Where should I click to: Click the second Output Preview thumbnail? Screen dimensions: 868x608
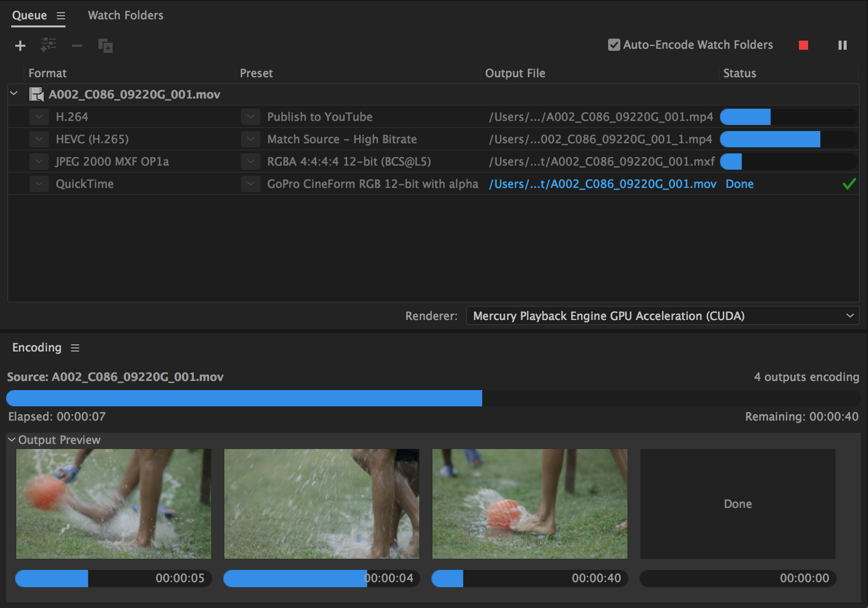[321, 503]
